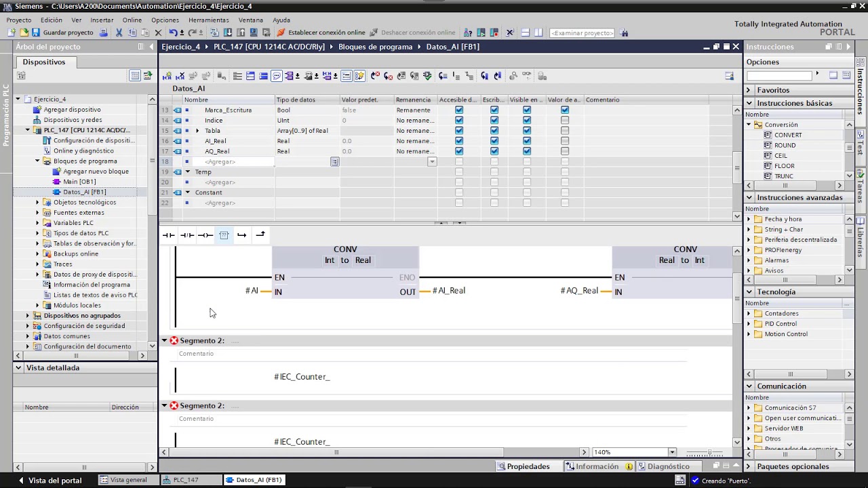
Task: Expand the Favoritos instruction pane
Action: point(749,90)
